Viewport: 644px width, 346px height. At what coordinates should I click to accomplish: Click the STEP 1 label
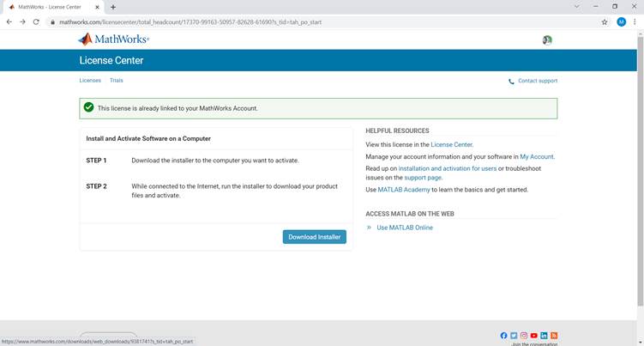coord(96,161)
